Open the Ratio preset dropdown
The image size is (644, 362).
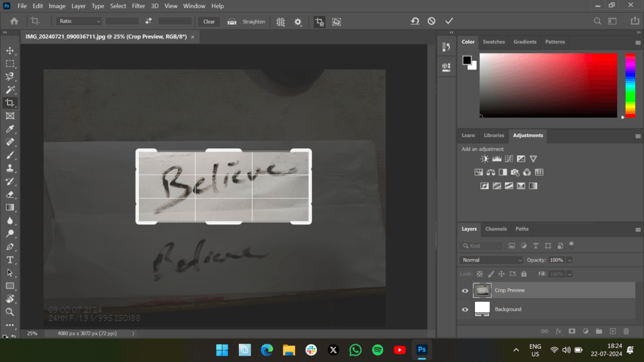click(x=79, y=21)
